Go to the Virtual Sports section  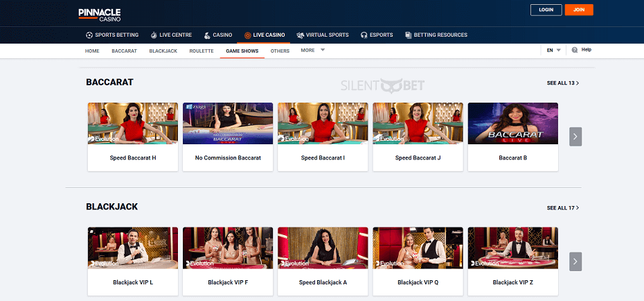[x=323, y=35]
